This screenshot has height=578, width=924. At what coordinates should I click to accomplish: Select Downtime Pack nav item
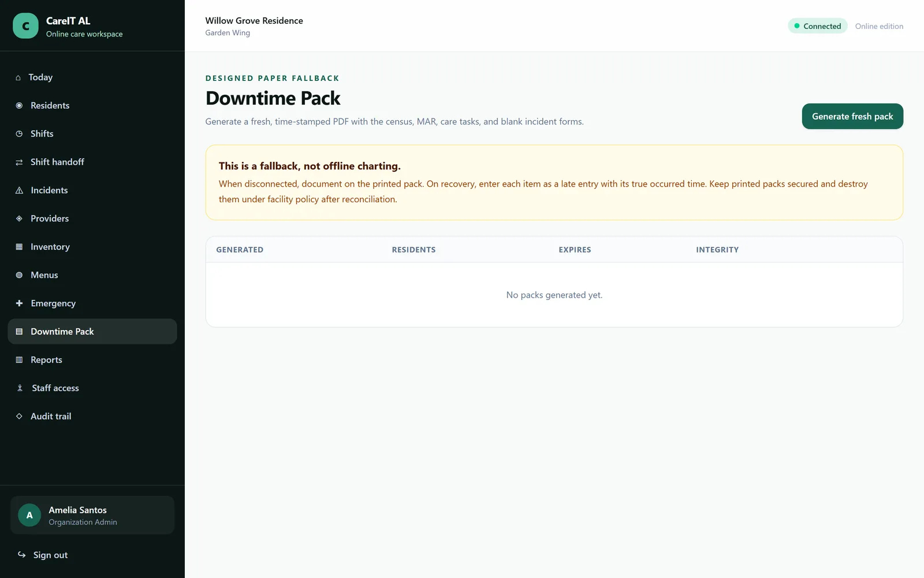(x=92, y=332)
